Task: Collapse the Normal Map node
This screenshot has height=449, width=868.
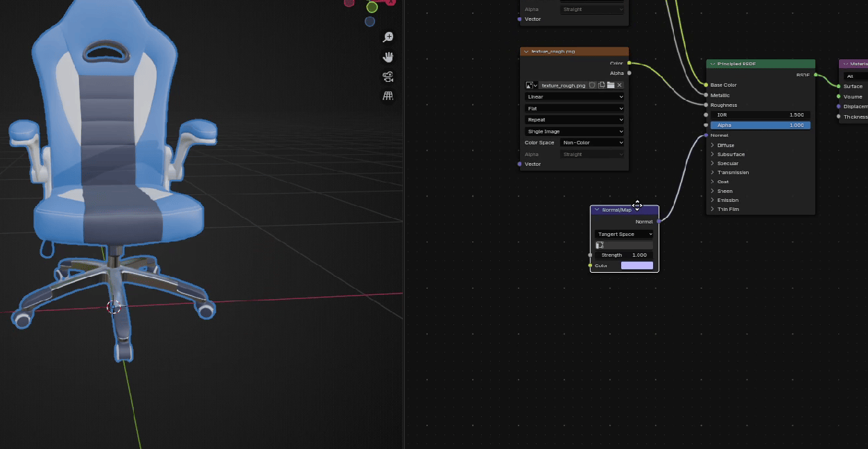Action: 598,210
